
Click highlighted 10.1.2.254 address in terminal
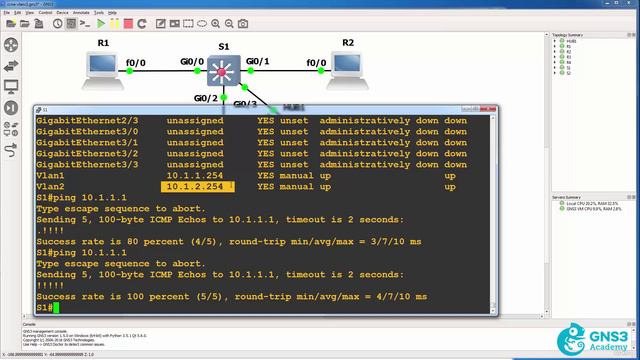[198, 187]
